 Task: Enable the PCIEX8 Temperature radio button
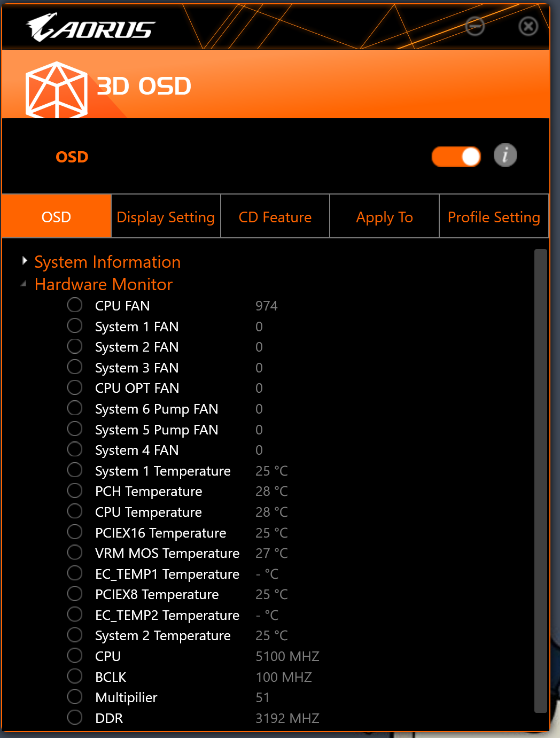click(x=75, y=594)
